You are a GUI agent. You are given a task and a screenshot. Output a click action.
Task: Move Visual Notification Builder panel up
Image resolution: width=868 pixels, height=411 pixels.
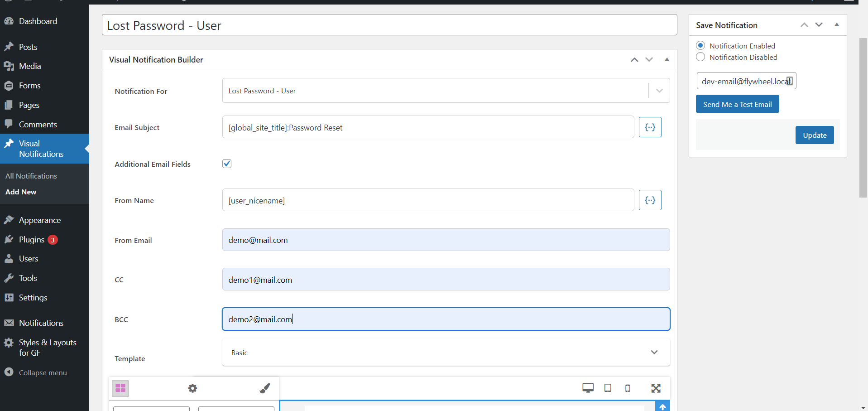pos(634,60)
